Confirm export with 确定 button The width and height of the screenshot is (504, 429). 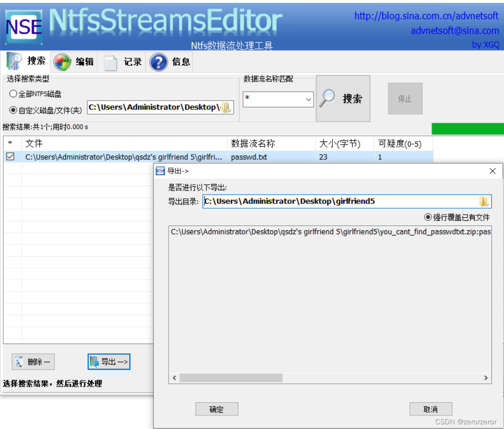tap(217, 409)
